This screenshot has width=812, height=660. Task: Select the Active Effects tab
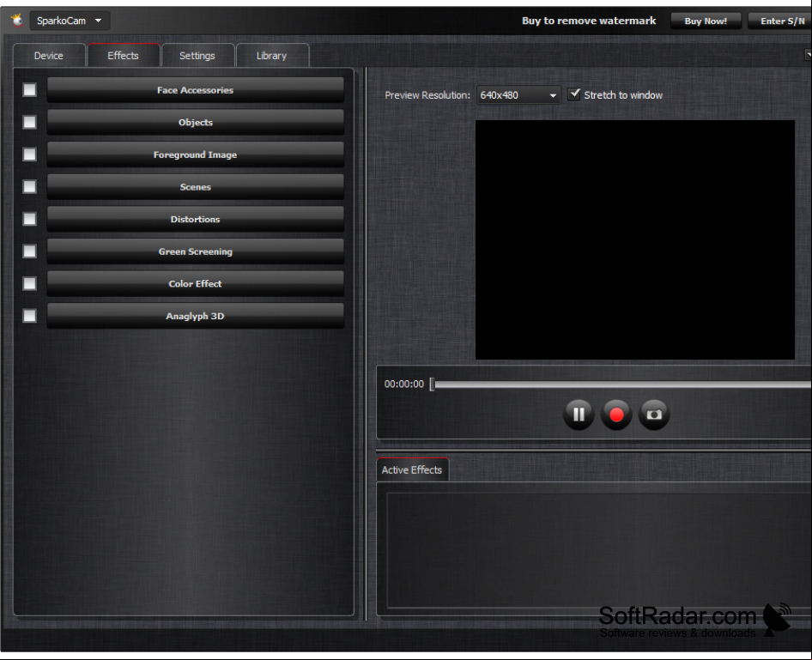pyautogui.click(x=412, y=470)
